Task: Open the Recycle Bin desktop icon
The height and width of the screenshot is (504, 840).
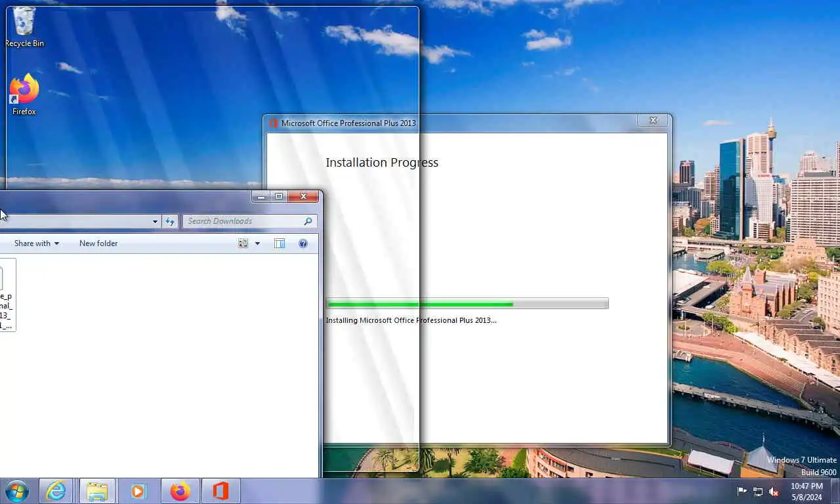Action: coord(24,27)
